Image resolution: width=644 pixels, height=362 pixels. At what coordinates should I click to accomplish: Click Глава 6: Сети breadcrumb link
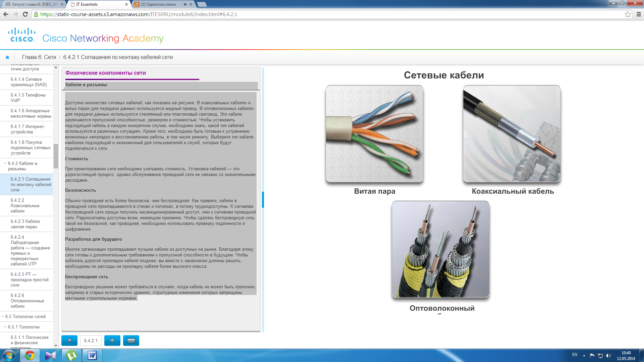tap(39, 57)
